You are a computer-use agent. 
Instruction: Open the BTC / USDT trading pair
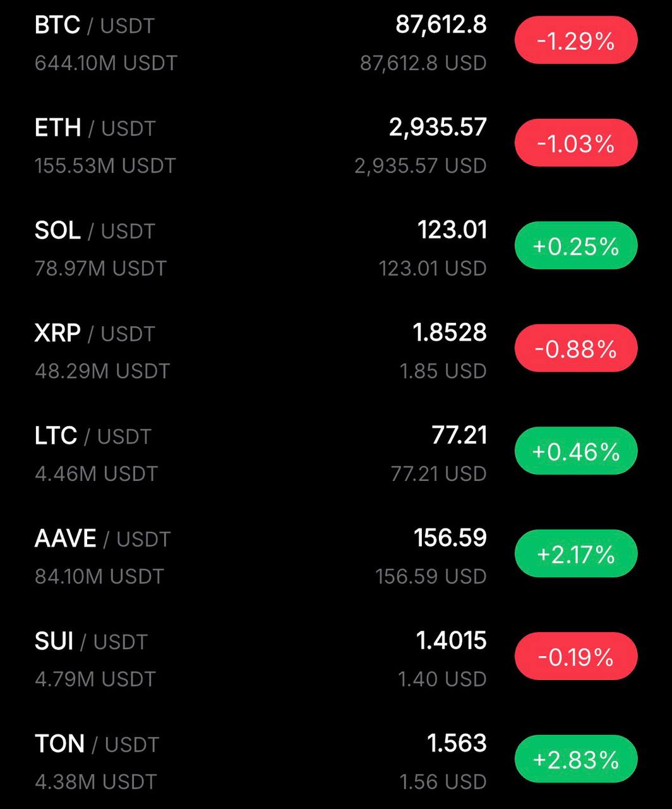coord(95,25)
